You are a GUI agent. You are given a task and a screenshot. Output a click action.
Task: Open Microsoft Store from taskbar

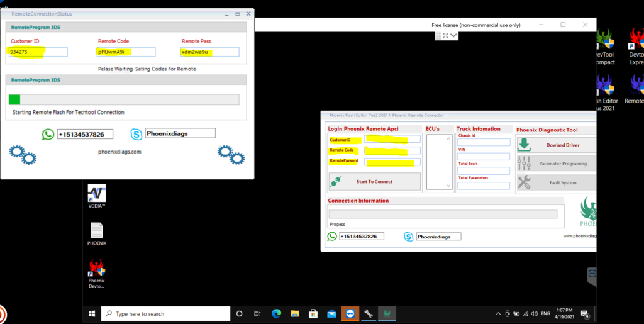pos(313,314)
